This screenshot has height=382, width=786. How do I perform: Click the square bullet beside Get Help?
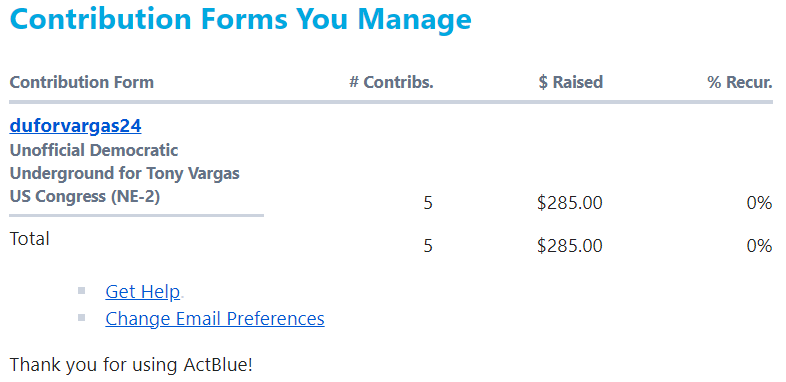pos(82,290)
